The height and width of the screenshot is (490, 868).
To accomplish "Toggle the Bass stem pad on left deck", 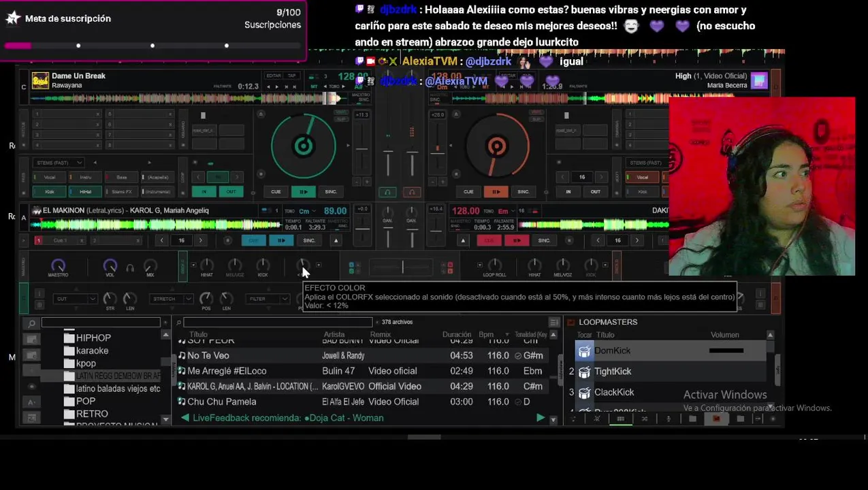I will click(121, 178).
